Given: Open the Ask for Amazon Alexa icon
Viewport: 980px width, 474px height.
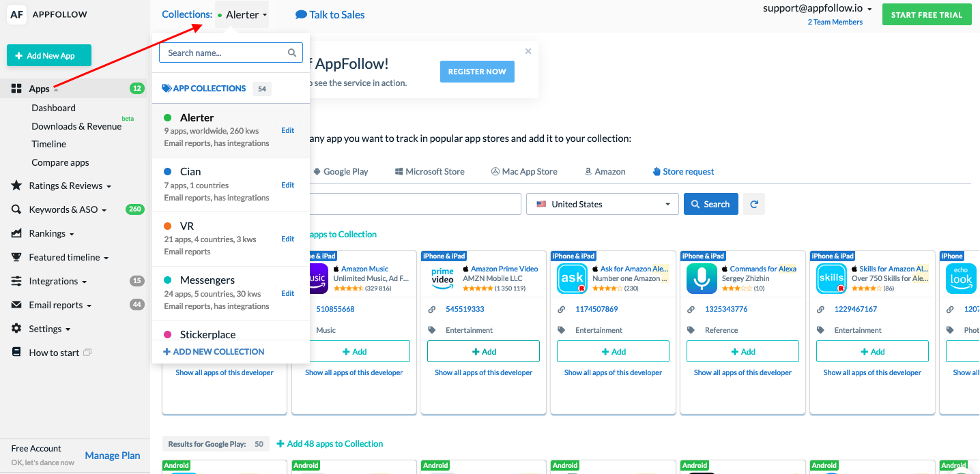Looking at the screenshot, I should [572, 278].
